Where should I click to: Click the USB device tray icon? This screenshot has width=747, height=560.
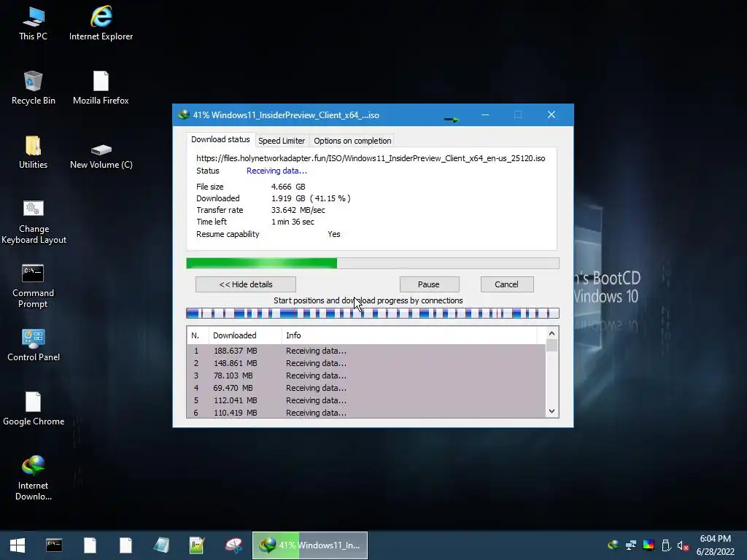(666, 545)
